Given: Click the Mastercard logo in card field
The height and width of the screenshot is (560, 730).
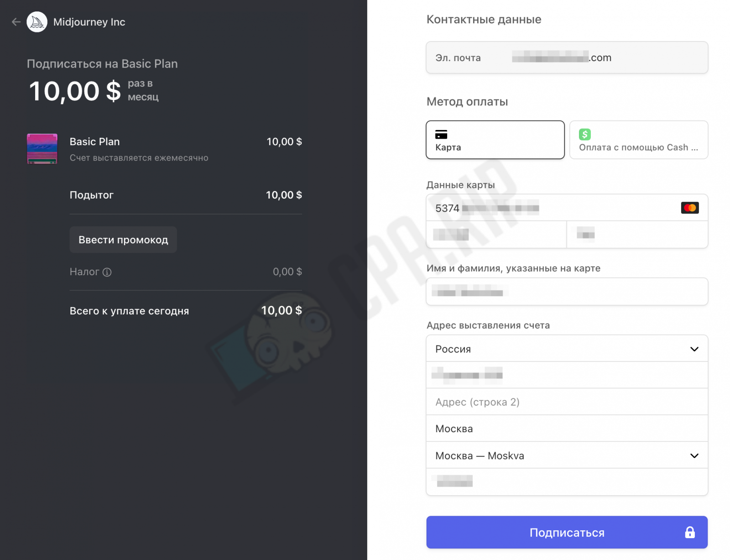Looking at the screenshot, I should click(x=689, y=208).
